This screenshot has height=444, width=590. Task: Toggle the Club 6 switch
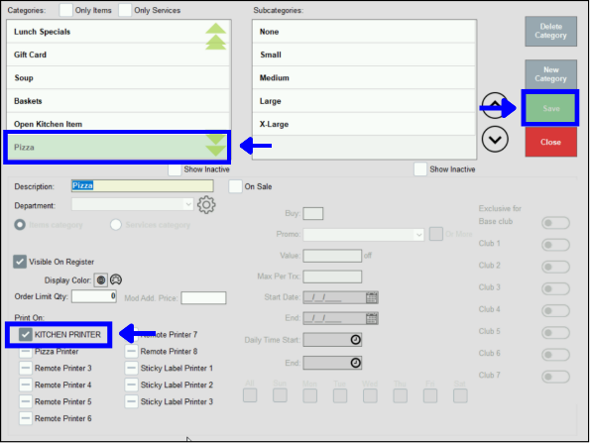point(555,354)
